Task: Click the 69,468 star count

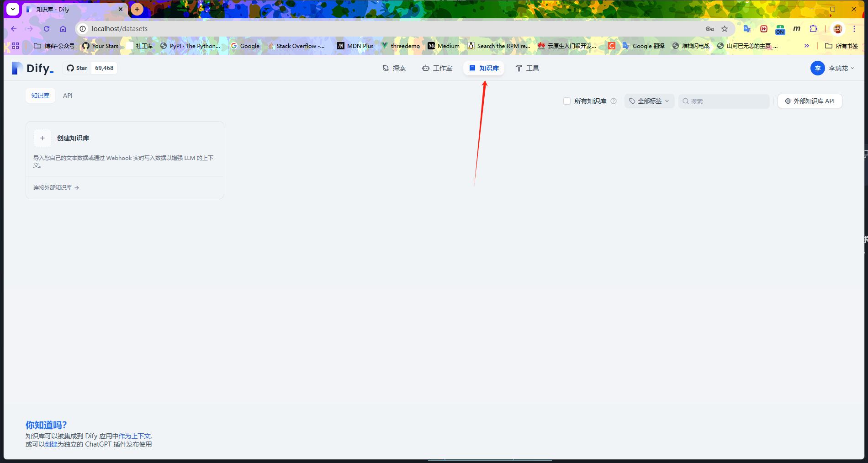Action: [x=104, y=68]
